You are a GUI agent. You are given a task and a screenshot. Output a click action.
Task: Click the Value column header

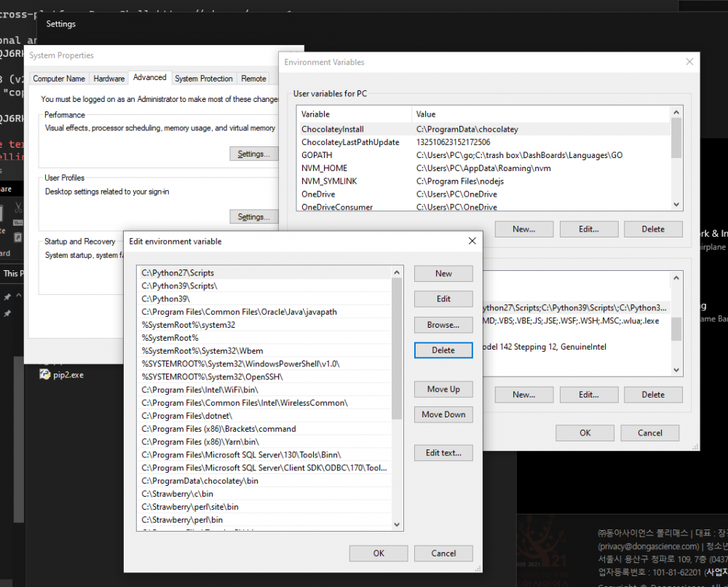pos(541,114)
